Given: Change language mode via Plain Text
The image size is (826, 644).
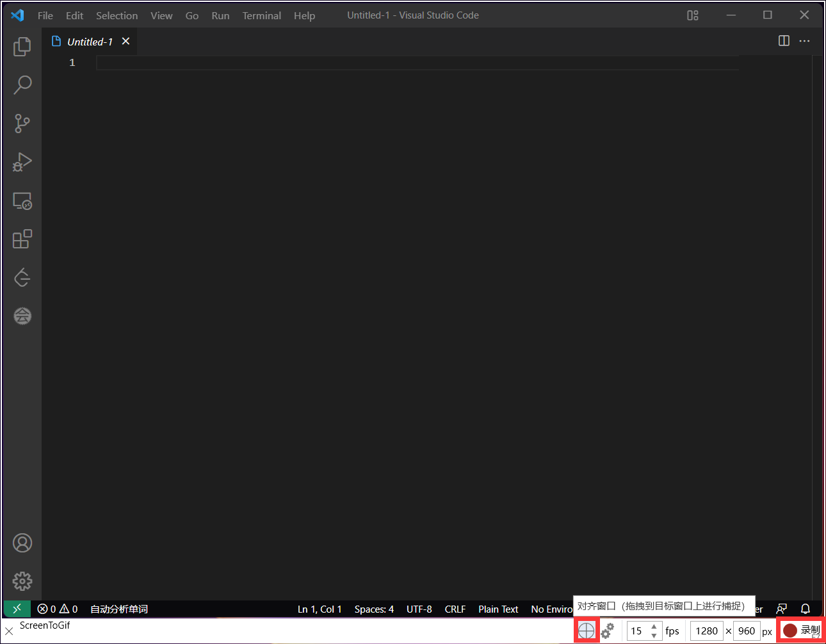Looking at the screenshot, I should tap(498, 609).
